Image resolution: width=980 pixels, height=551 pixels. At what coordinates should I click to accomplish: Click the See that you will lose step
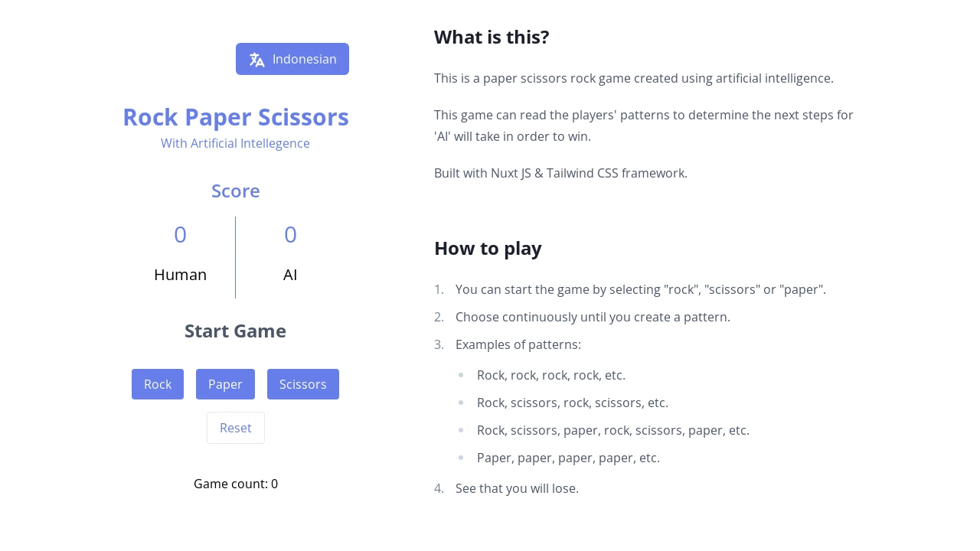coord(517,488)
